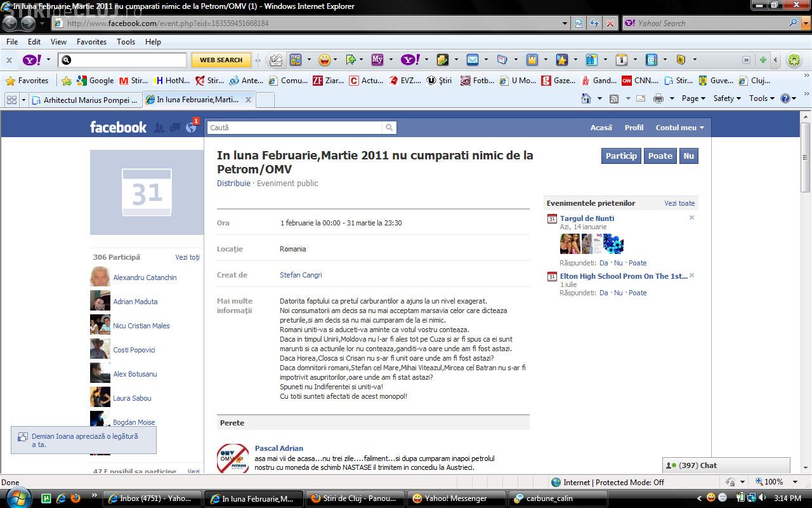The height and width of the screenshot is (508, 812).
Task: Click the Facebook 'Caută' search field
Action: [295, 128]
